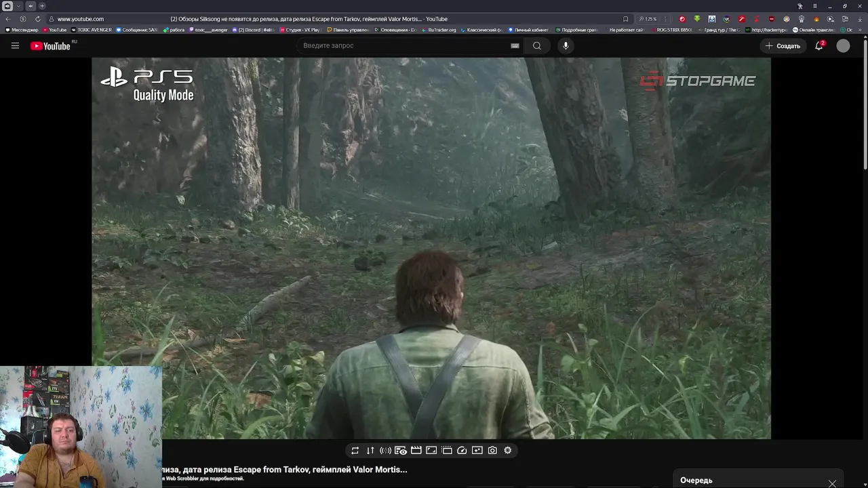
Task: Open the new tab with plus button
Action: pyautogui.click(x=42, y=6)
